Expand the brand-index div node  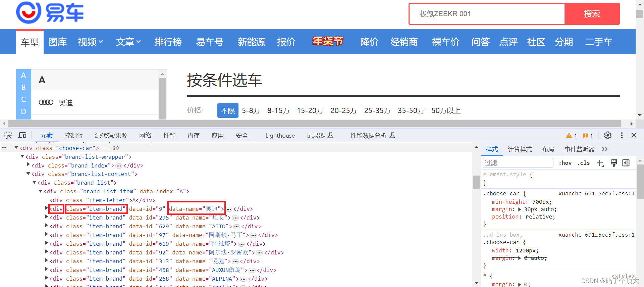[x=28, y=165]
